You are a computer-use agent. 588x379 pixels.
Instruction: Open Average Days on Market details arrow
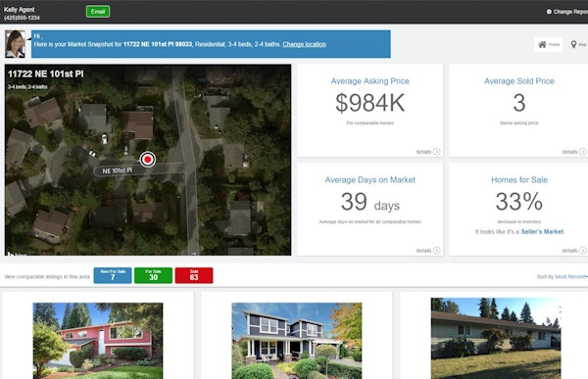coord(436,251)
